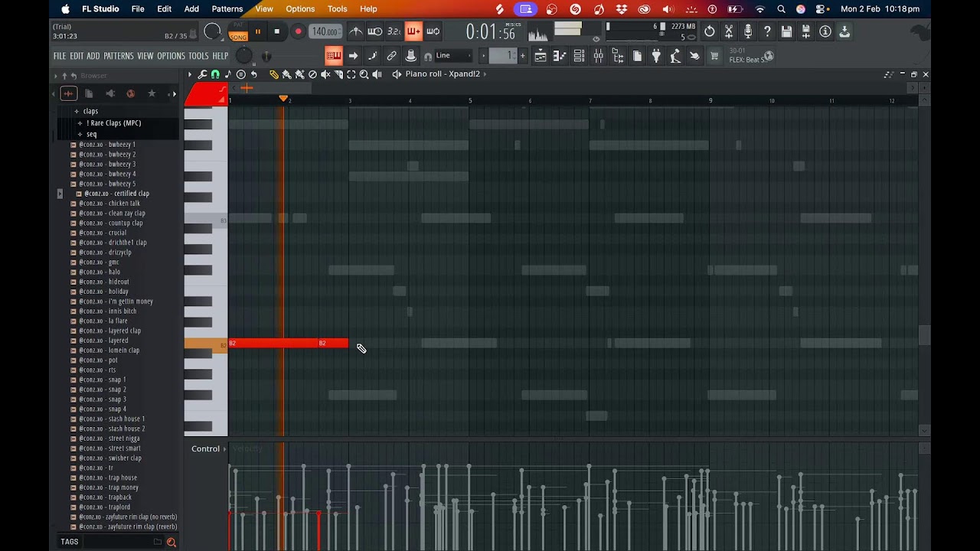Click the shopping cart icon

714,56
